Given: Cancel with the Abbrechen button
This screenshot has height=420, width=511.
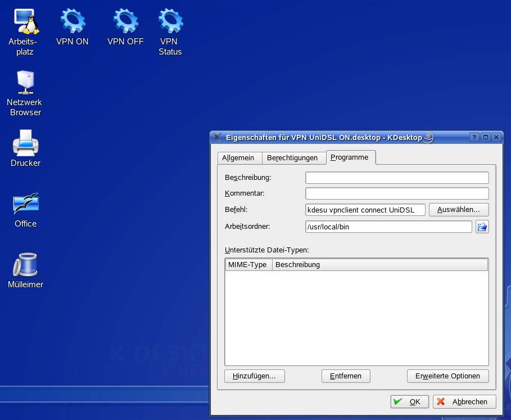Looking at the screenshot, I should (x=464, y=402).
